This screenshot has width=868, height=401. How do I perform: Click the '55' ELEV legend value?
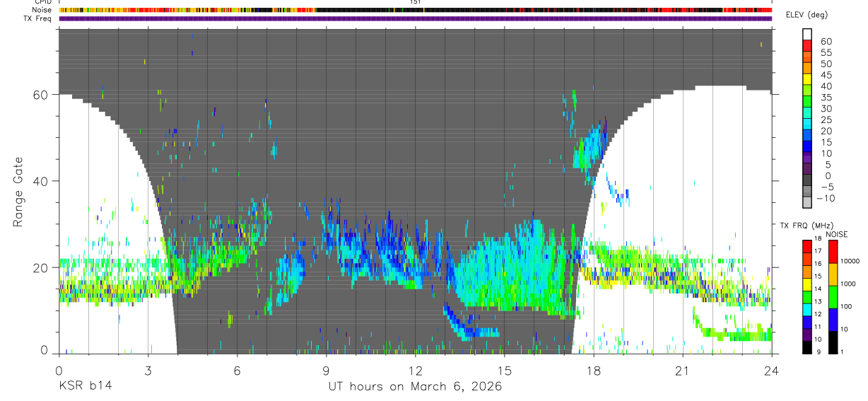[826, 53]
